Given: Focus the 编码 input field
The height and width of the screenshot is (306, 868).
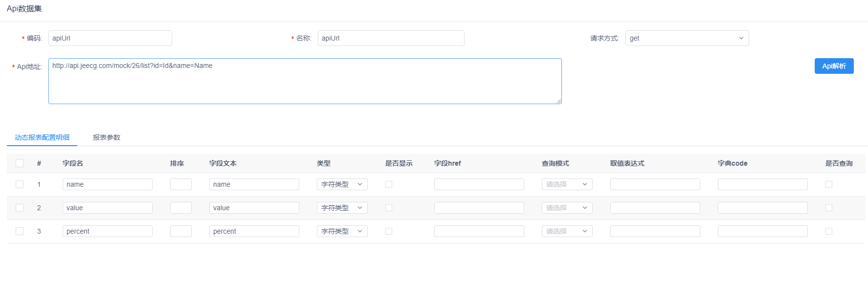Looking at the screenshot, I should tap(110, 38).
